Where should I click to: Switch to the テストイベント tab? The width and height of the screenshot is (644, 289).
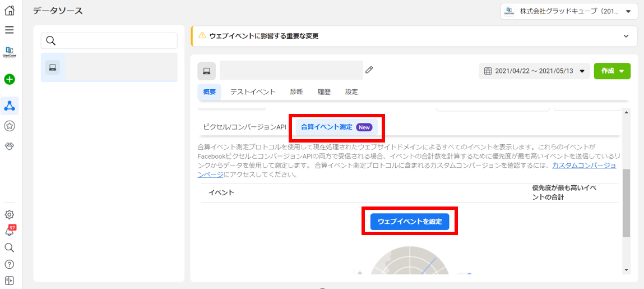click(x=253, y=92)
